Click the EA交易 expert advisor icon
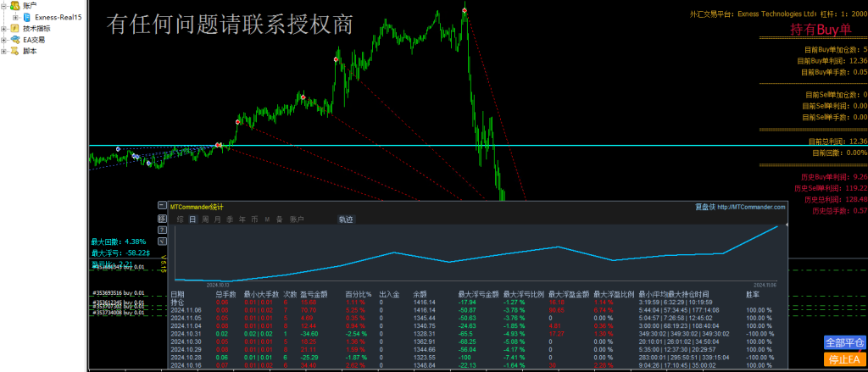868x372 pixels. pyautogui.click(x=14, y=40)
